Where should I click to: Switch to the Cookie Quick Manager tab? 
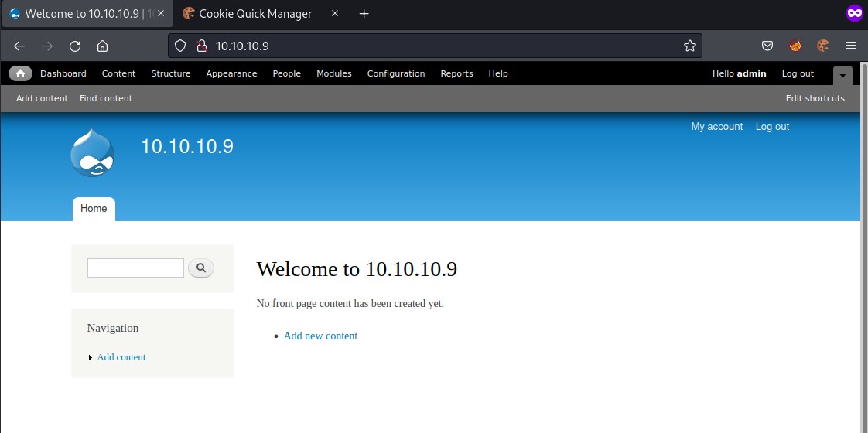point(255,14)
